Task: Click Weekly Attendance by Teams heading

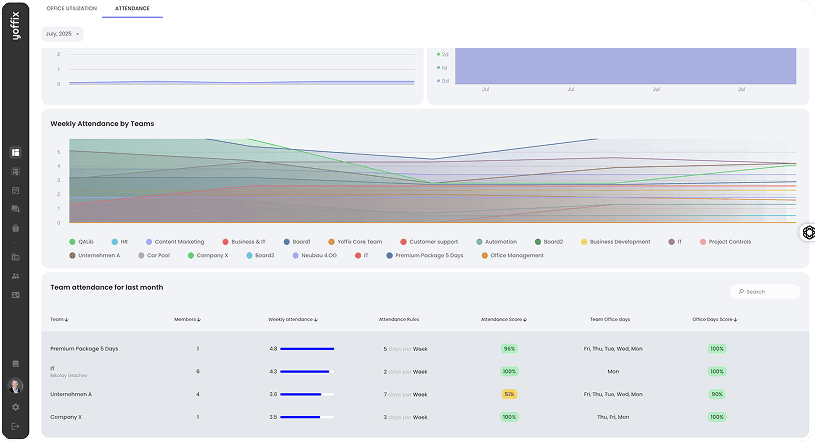Action: 102,124
